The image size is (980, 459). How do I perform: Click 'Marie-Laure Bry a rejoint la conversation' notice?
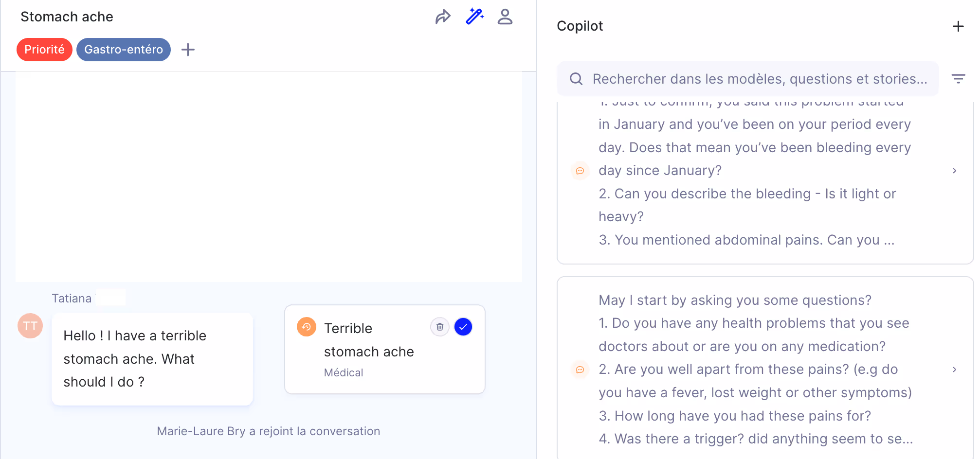[x=269, y=431]
